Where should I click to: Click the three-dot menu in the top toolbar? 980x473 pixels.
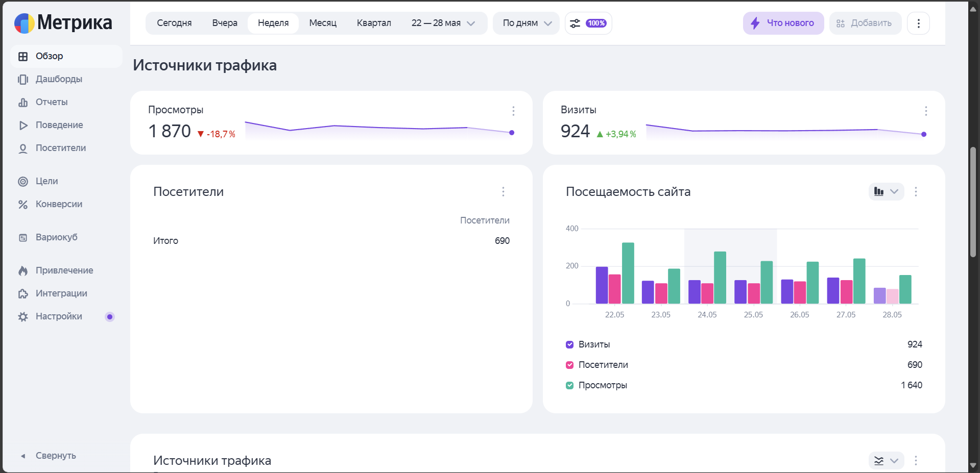pos(918,23)
